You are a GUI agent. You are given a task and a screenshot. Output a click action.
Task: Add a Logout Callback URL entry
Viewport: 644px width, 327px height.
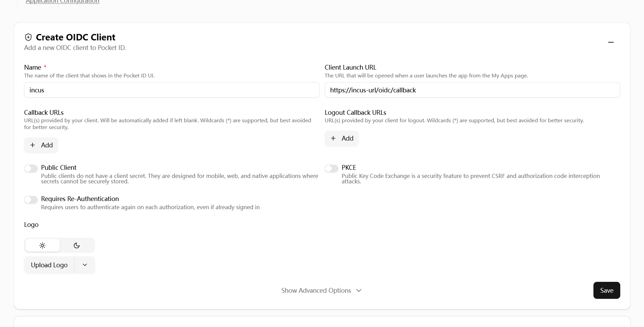tap(342, 139)
